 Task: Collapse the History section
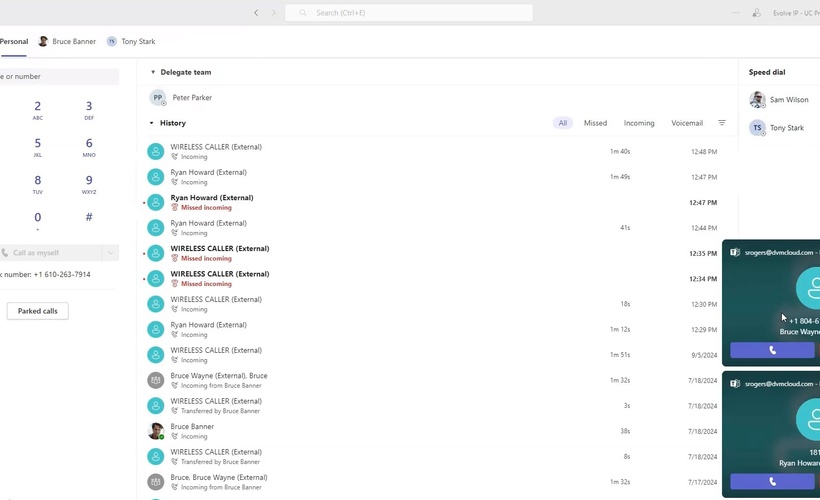click(152, 123)
